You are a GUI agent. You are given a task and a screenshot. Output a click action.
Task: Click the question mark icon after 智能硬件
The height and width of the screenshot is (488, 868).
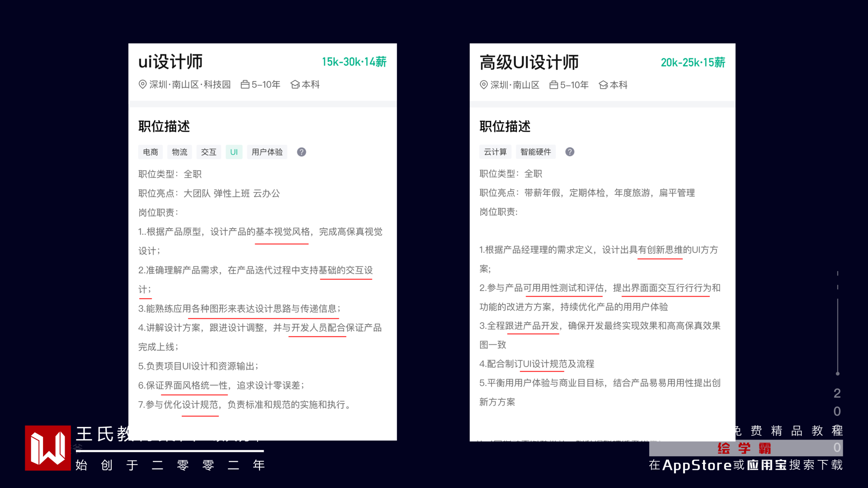coord(570,152)
